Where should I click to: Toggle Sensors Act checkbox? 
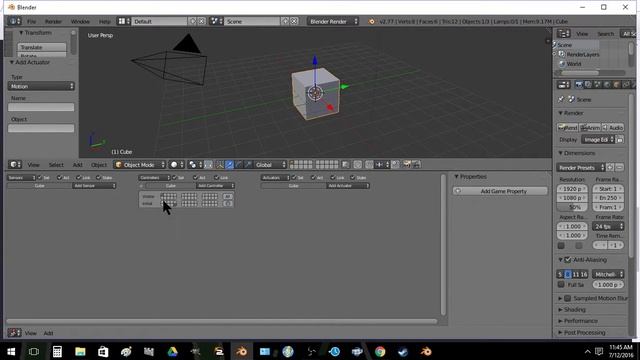60,178
